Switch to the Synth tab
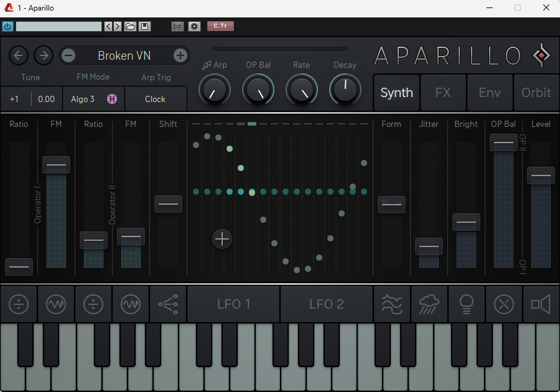The width and height of the screenshot is (560, 392). (396, 93)
